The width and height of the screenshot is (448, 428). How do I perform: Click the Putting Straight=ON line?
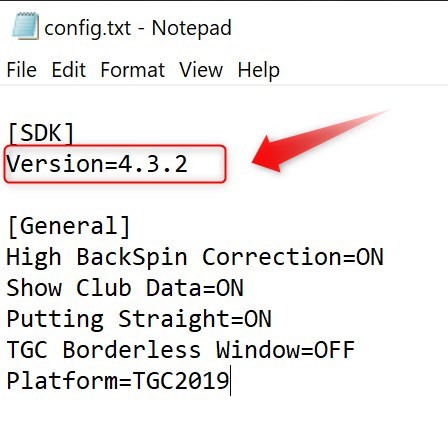139,319
